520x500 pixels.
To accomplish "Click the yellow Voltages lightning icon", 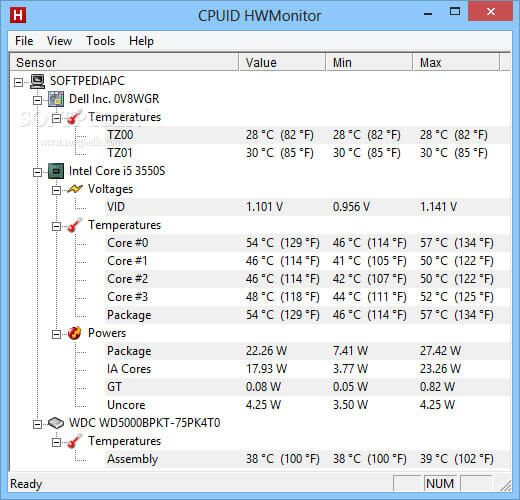I will pos(75,189).
